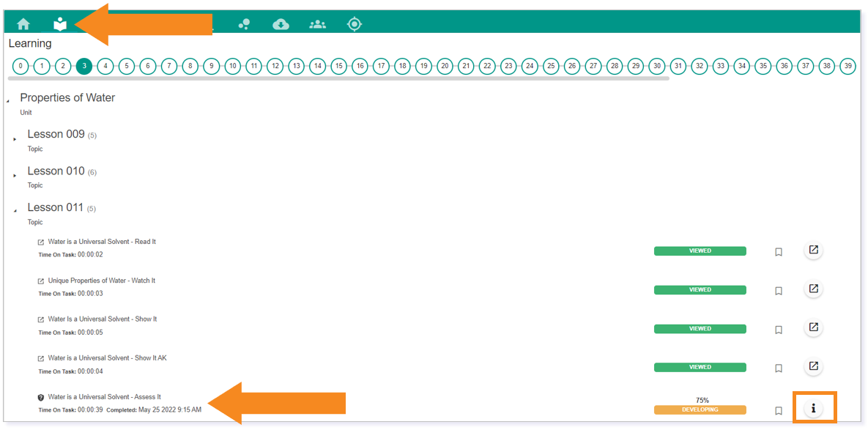868x430 pixels.
Task: Jump to unit step 30
Action: (657, 66)
